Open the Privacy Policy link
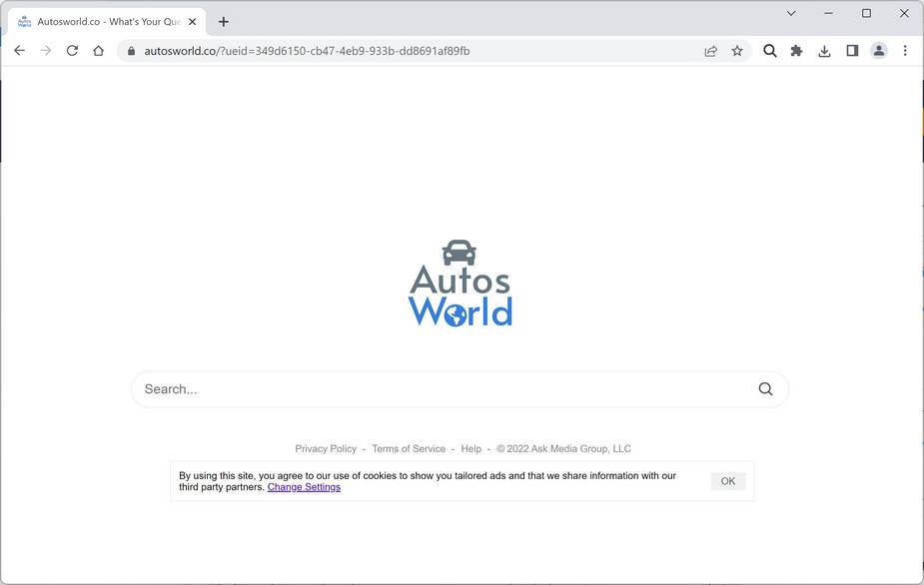 [326, 449]
